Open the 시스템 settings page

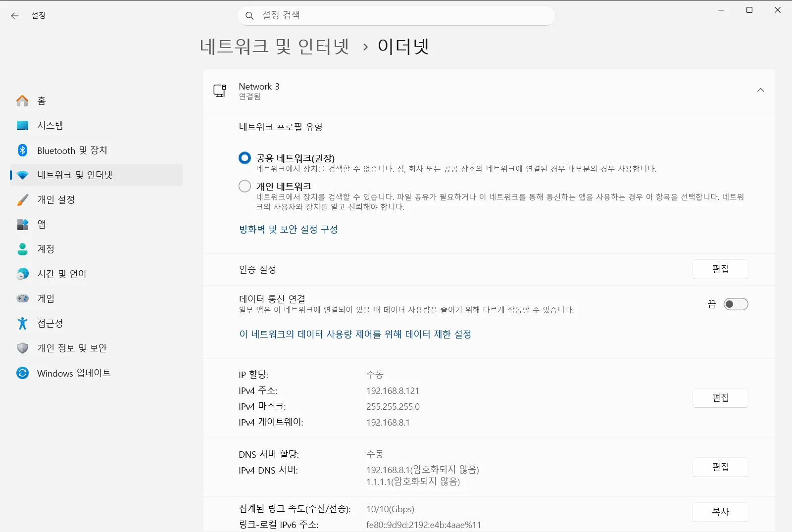tap(96, 126)
